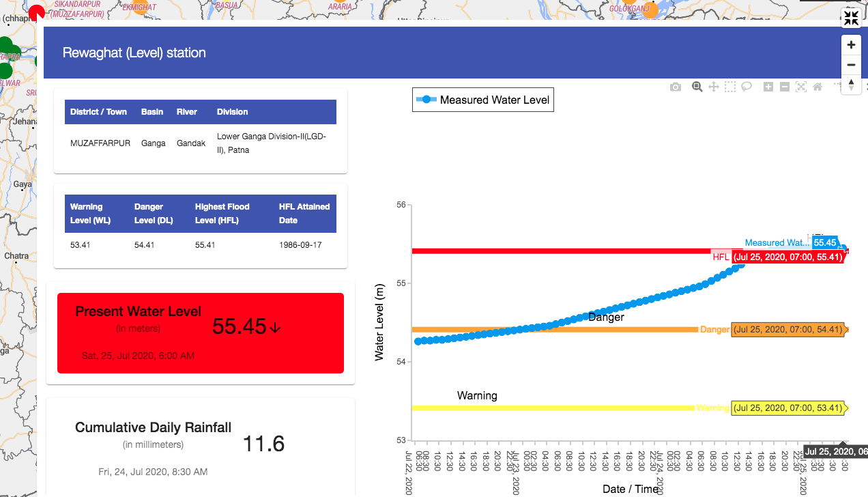The image size is (868, 497).
Task: Click the orange station marker near Golokganj
Action: coord(651,10)
